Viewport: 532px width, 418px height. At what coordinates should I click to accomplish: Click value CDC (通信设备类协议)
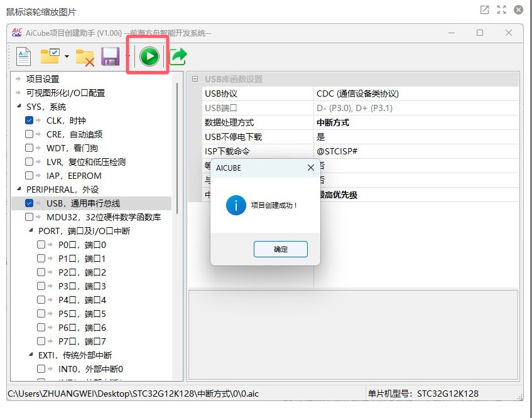357,94
